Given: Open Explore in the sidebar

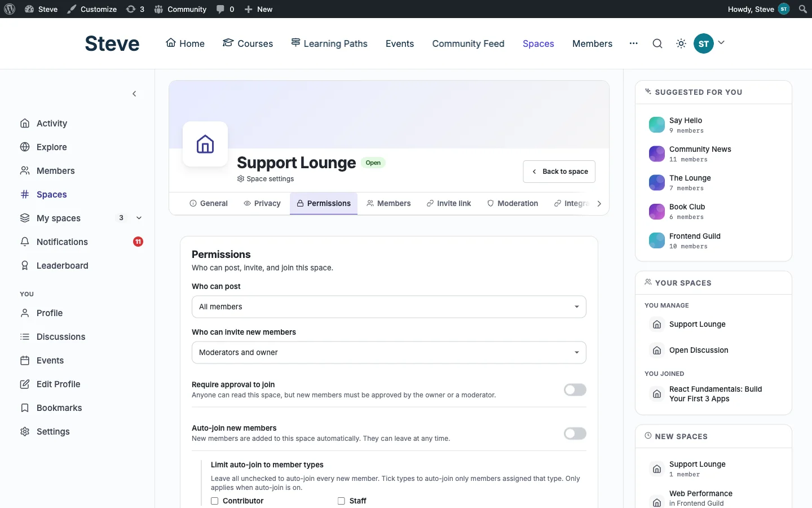Looking at the screenshot, I should pos(82,147).
